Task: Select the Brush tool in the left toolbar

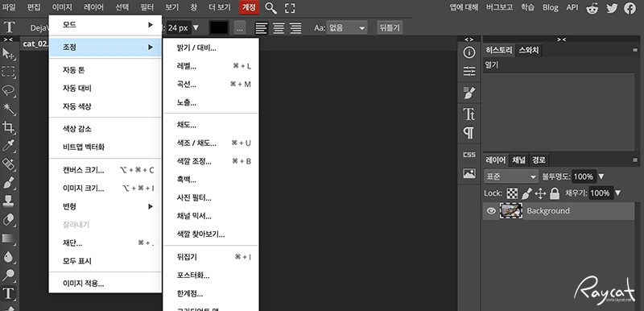Action: click(8, 183)
